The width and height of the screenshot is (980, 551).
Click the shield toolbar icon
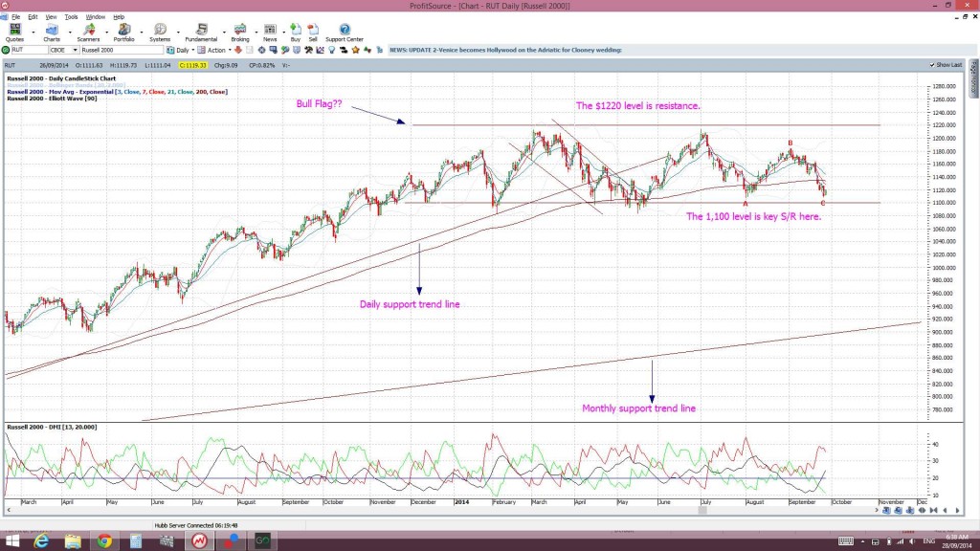pyautogui.click(x=297, y=50)
